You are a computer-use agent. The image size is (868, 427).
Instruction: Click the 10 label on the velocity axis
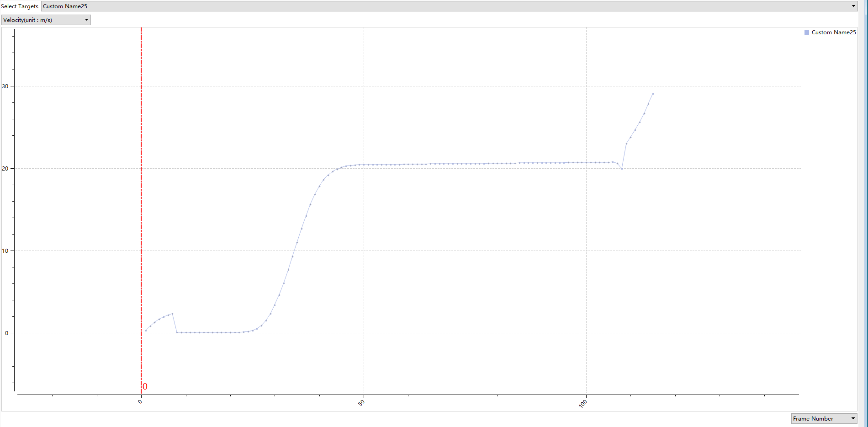point(5,251)
